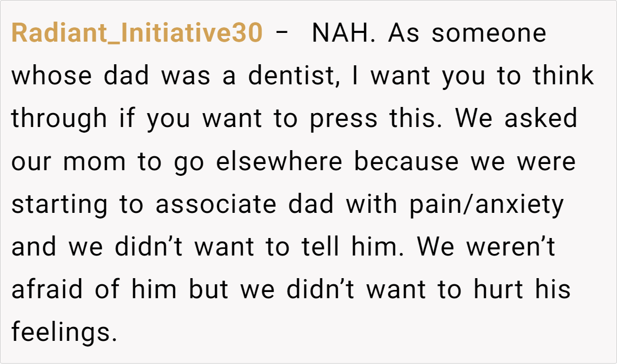
Task: Click the dash separator after the username
Action: tap(282, 34)
